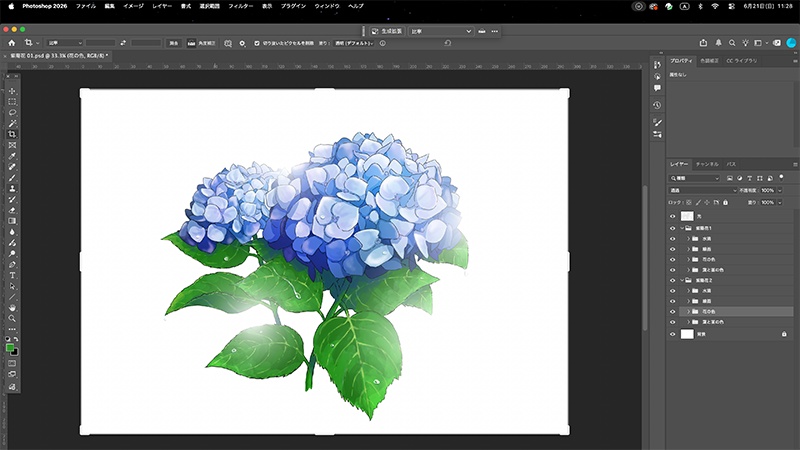This screenshot has width=800, height=450.
Task: Toggle delete cropped pixels checkbox
Action: tap(257, 43)
